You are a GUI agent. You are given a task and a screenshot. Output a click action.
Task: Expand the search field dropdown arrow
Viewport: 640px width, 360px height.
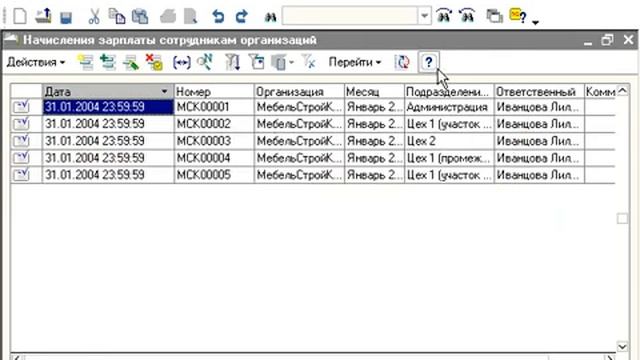click(424, 16)
